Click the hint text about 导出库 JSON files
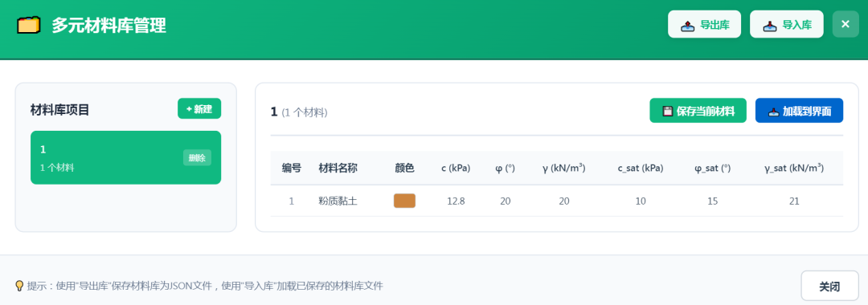868x305 pixels. click(x=205, y=286)
